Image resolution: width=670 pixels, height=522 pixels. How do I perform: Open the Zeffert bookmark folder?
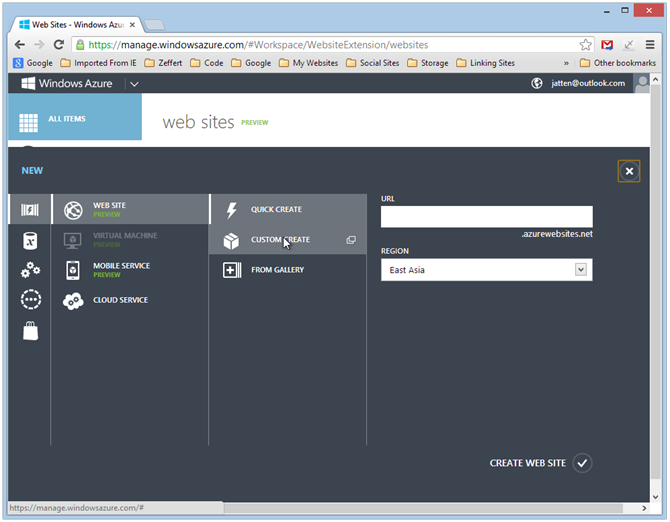[x=163, y=63]
